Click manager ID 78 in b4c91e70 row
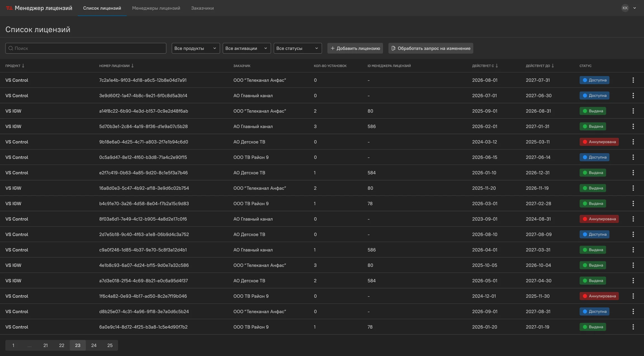Screen dimensions: 644x356 click(370, 203)
